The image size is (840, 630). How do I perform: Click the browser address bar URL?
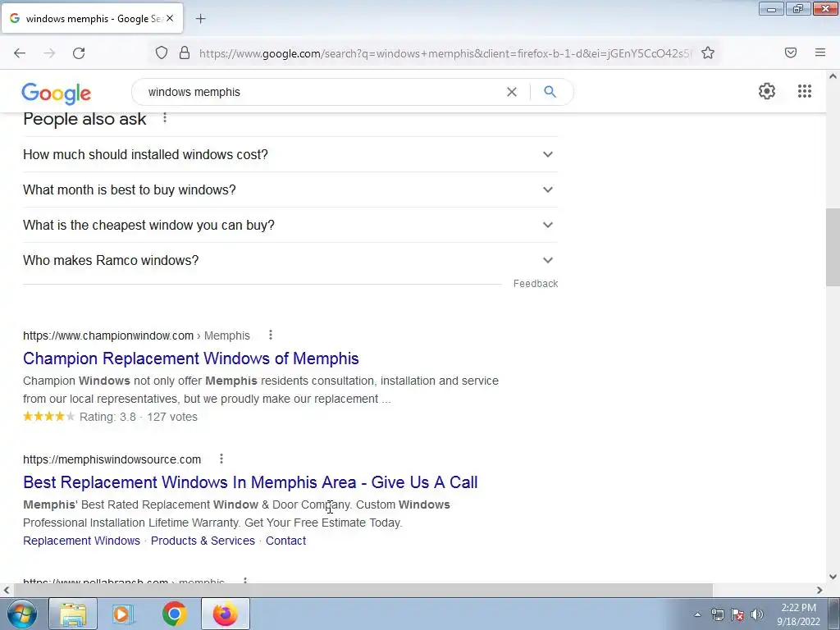(445, 53)
